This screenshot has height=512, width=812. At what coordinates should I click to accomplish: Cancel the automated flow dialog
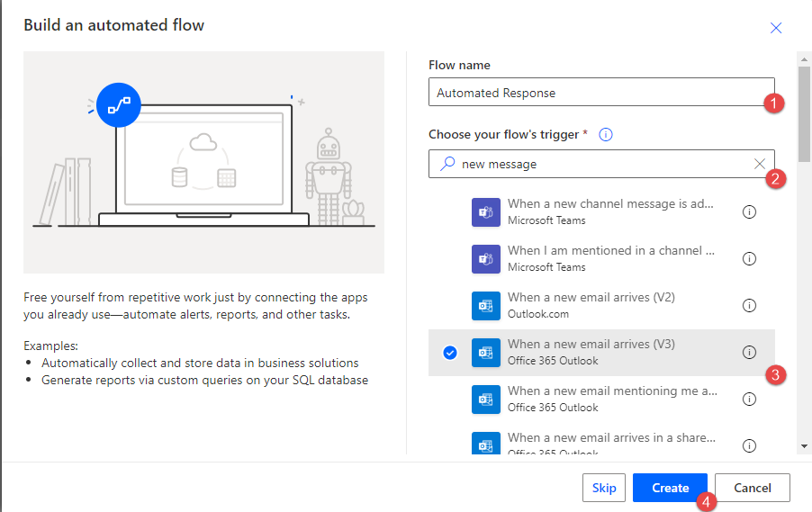753,488
